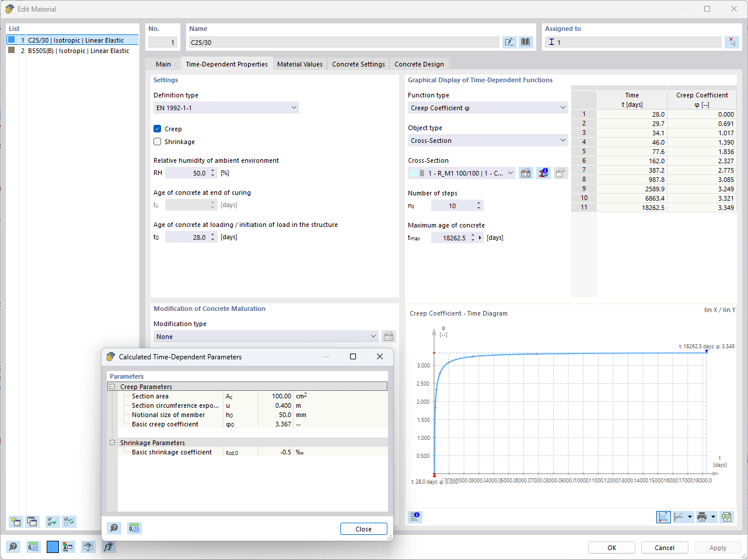Viewport: 748px width, 560px height.
Task: Click the Edit Material title bar app icon
Action: tap(9, 9)
